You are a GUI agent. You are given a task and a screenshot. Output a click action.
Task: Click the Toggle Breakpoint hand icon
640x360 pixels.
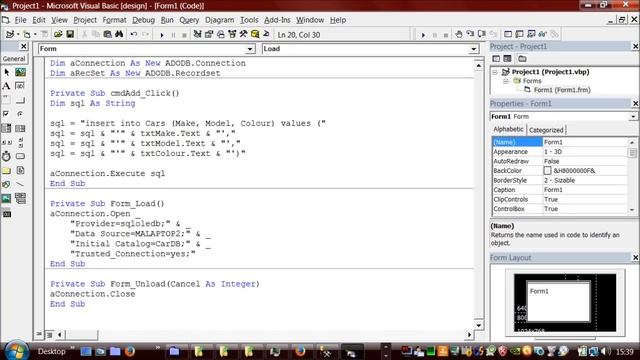coord(459,34)
